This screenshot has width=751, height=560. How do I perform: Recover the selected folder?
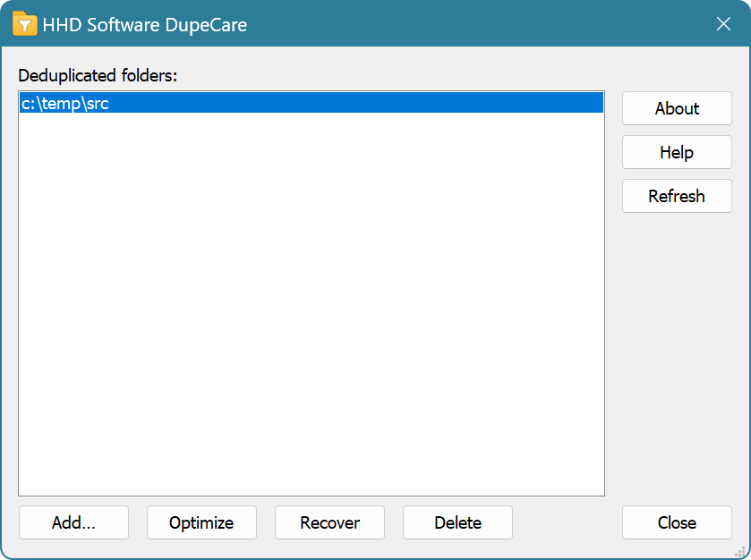tap(329, 522)
